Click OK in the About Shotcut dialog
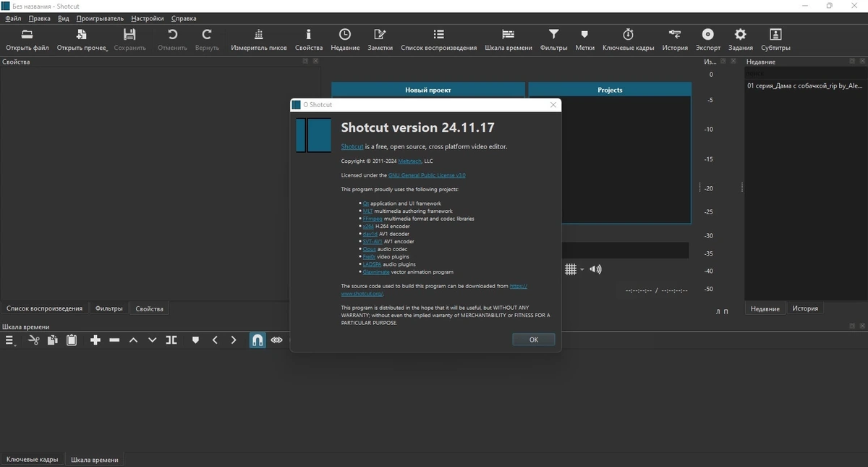This screenshot has height=467, width=868. coord(534,340)
